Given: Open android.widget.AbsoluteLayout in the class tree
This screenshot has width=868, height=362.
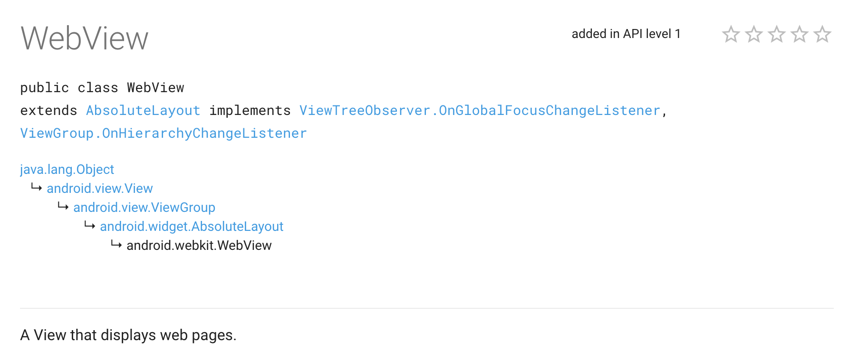Looking at the screenshot, I should pyautogui.click(x=192, y=227).
